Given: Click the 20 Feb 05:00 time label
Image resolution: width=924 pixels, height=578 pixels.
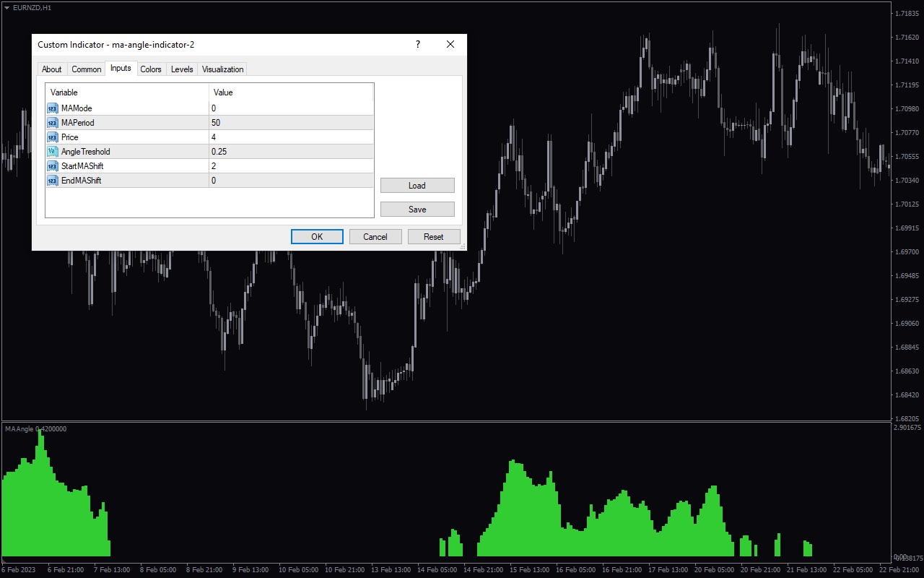Looking at the screenshot, I should pyautogui.click(x=713, y=570).
